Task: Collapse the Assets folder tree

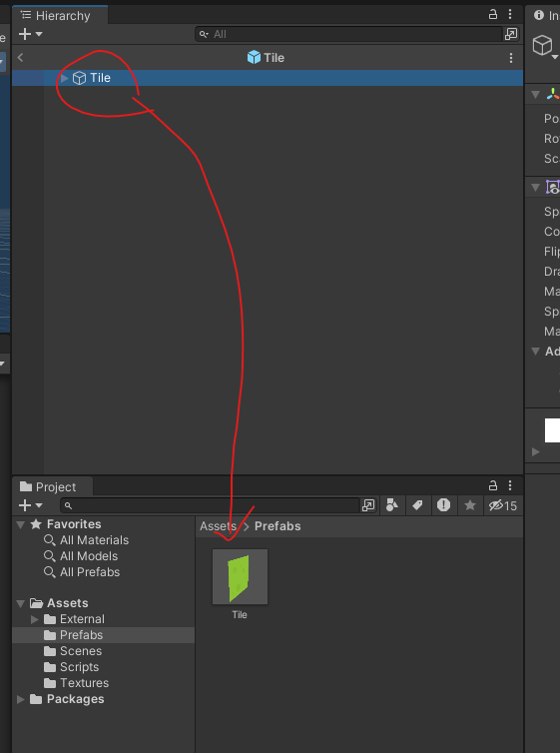Action: [21, 603]
